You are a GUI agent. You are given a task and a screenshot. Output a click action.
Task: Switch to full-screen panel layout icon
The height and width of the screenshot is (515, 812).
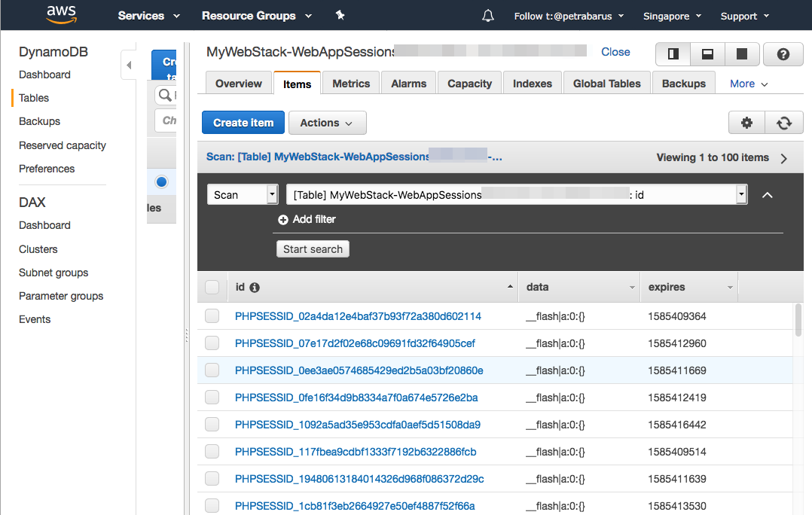tap(741, 53)
